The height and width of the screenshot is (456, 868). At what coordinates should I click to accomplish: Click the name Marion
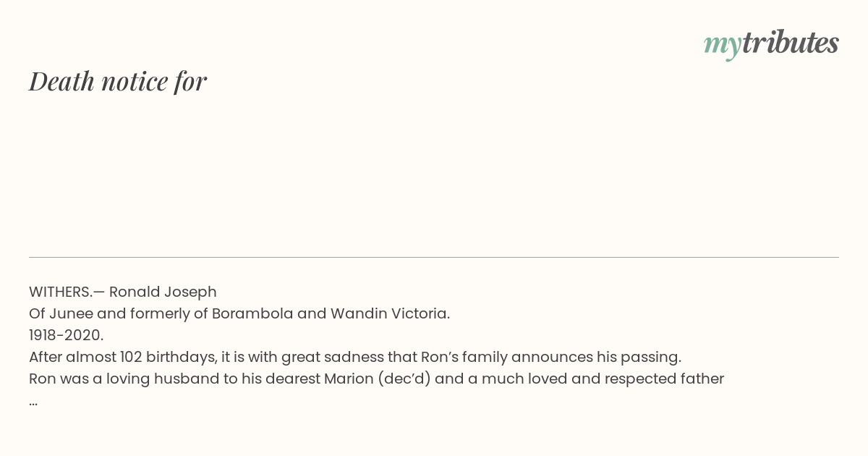pyautogui.click(x=348, y=379)
